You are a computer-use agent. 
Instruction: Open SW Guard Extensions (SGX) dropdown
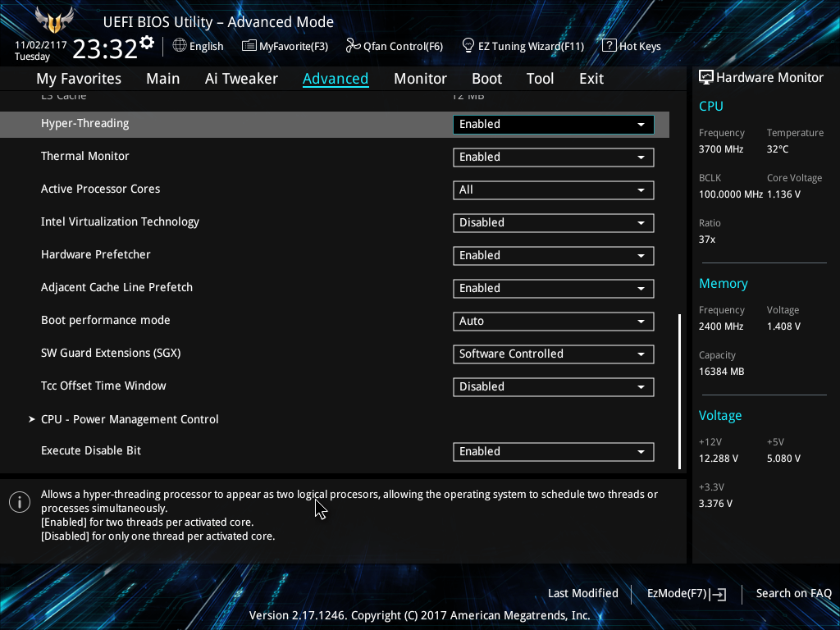click(554, 354)
